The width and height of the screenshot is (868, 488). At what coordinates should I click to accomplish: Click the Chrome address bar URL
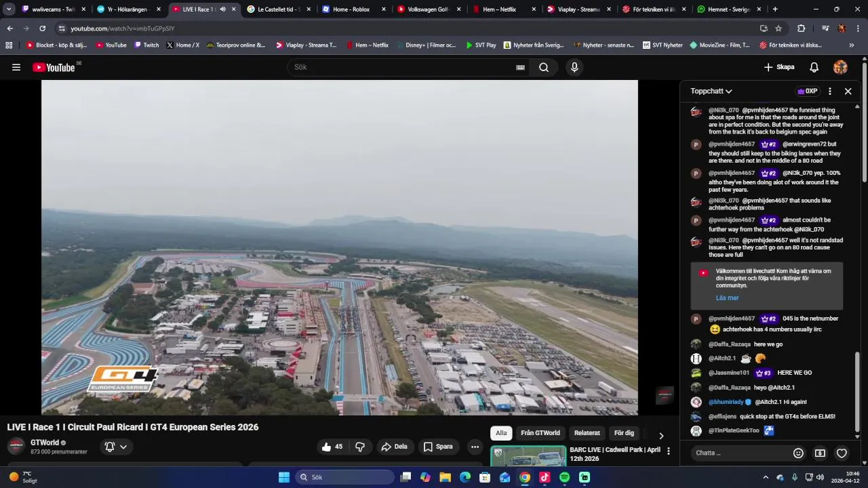123,28
